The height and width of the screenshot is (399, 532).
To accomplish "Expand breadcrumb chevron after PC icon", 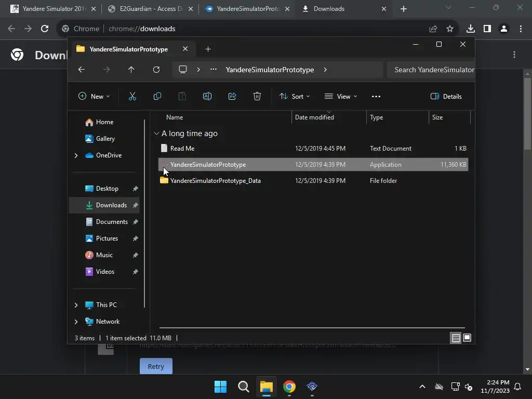I will tap(198, 70).
